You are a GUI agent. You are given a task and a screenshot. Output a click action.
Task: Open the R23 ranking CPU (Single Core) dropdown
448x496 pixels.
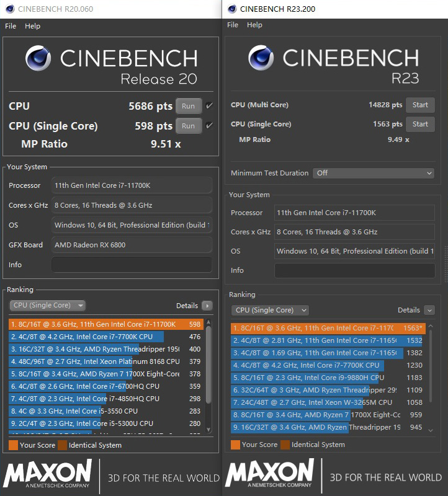pyautogui.click(x=270, y=310)
